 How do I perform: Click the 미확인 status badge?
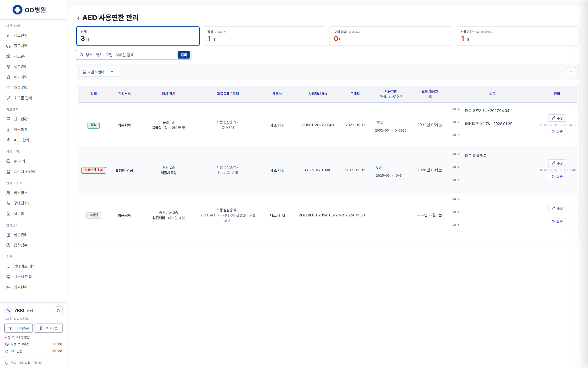click(93, 215)
